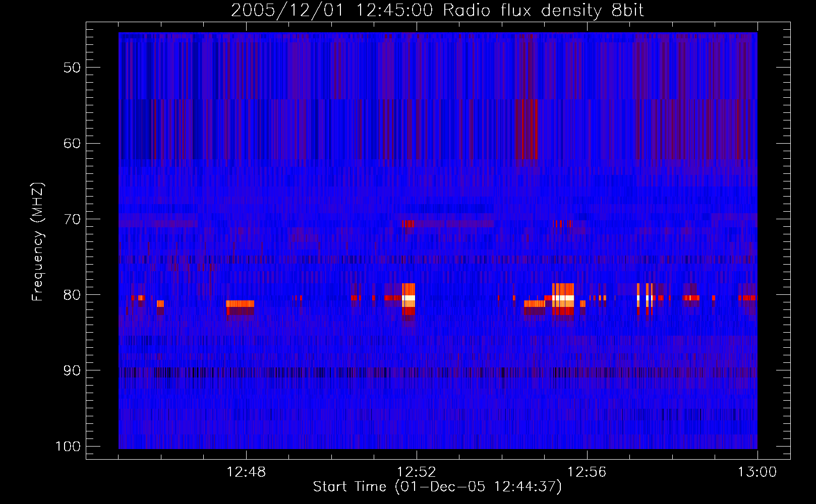This screenshot has height=504, width=816.
Task: Click the orange emission bar near 12:48 at 81 MHz
Action: click(240, 304)
